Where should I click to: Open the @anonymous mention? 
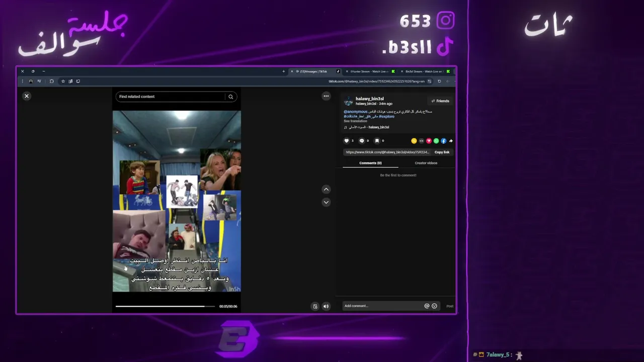[x=356, y=112]
